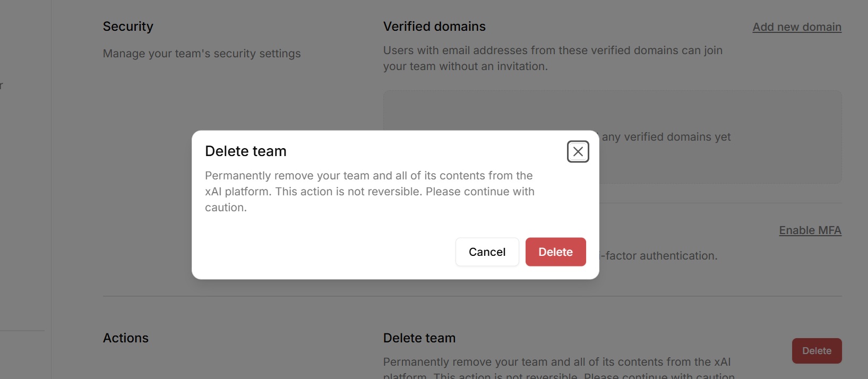Select the Security section heading

(x=128, y=27)
